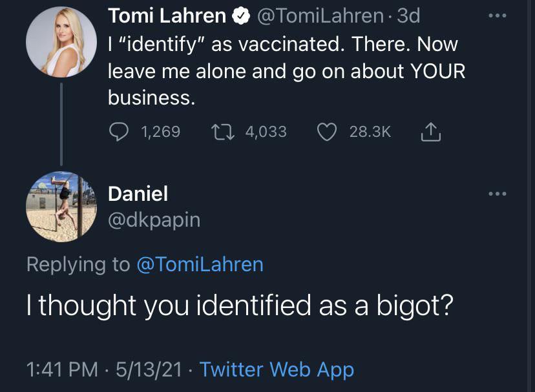The image size is (535, 392).
Task: Open more options on Daniel's reply
Action: tap(498, 193)
